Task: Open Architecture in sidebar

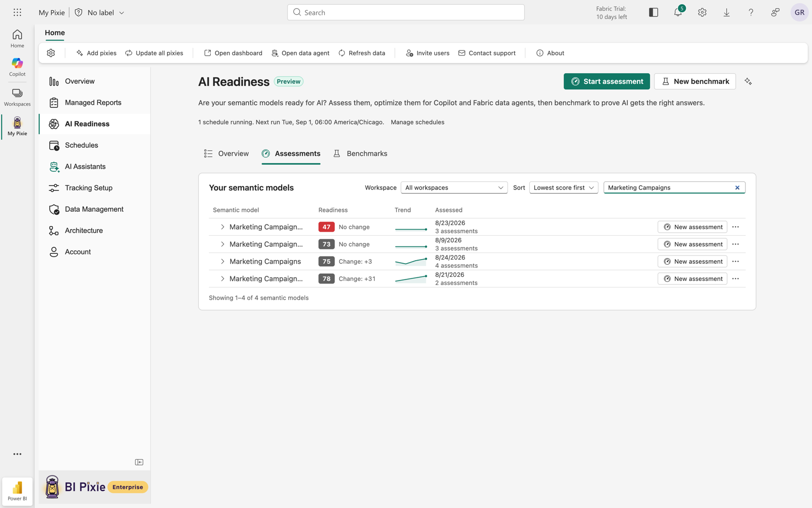Action: (x=94, y=231)
